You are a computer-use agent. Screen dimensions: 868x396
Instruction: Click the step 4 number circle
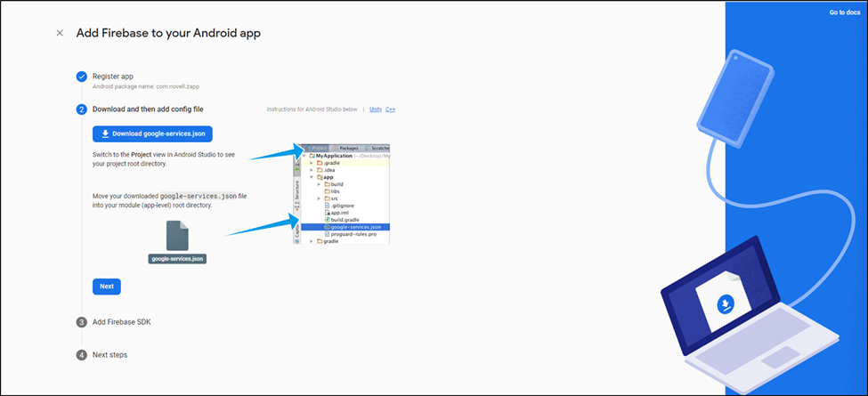coord(81,355)
